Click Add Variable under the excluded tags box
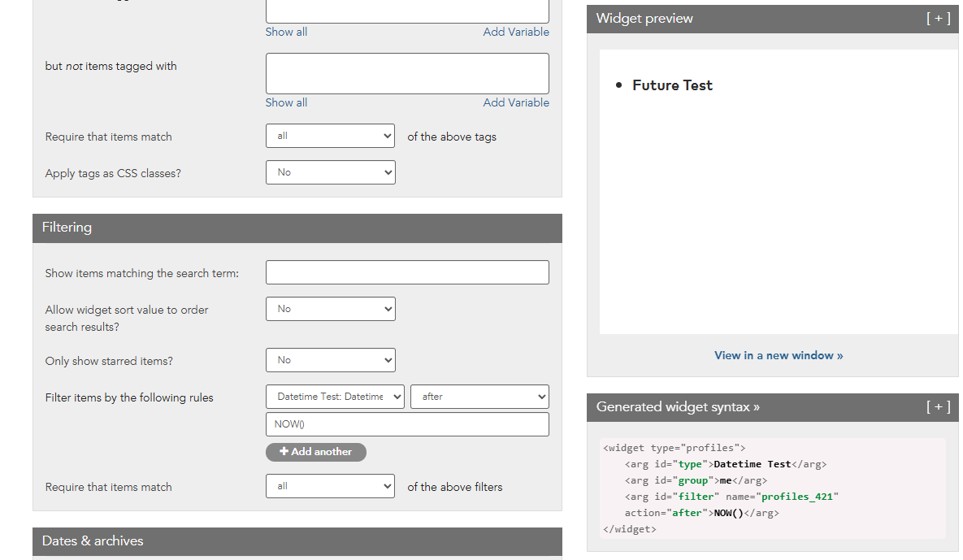This screenshot has height=560, width=963. click(x=516, y=102)
